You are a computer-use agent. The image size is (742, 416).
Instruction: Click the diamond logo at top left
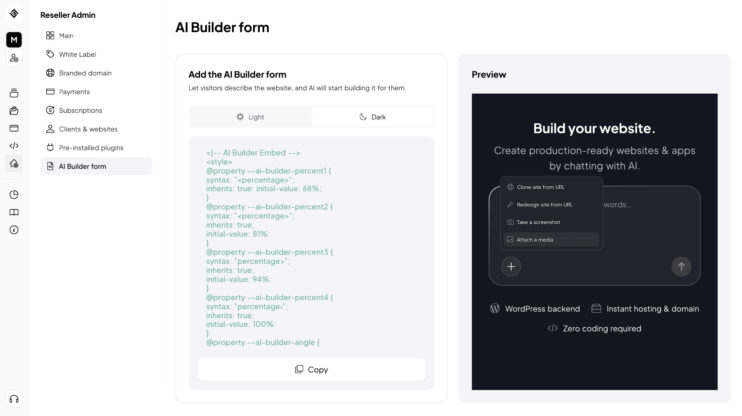[14, 13]
